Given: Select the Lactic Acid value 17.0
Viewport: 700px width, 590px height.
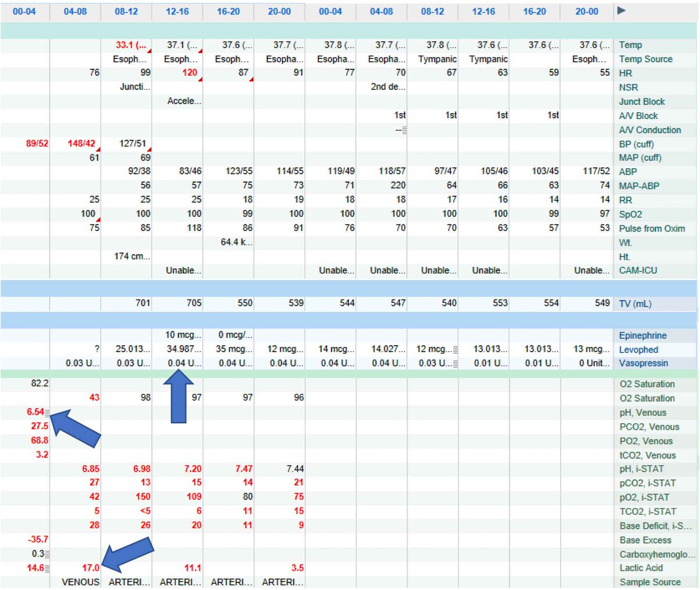Looking at the screenshot, I should click(90, 568).
